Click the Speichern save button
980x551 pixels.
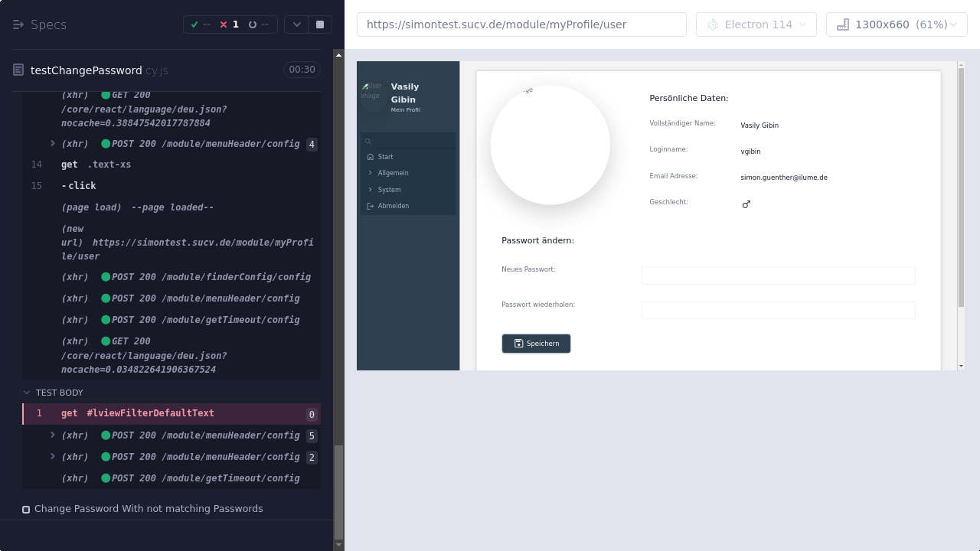(x=536, y=344)
